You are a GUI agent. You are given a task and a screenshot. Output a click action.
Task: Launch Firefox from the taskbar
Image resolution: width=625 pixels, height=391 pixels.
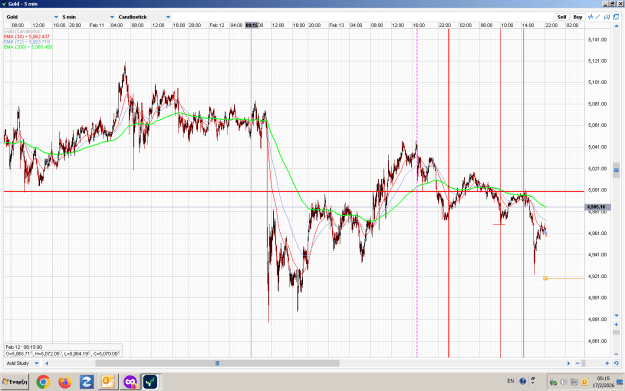(x=65, y=382)
